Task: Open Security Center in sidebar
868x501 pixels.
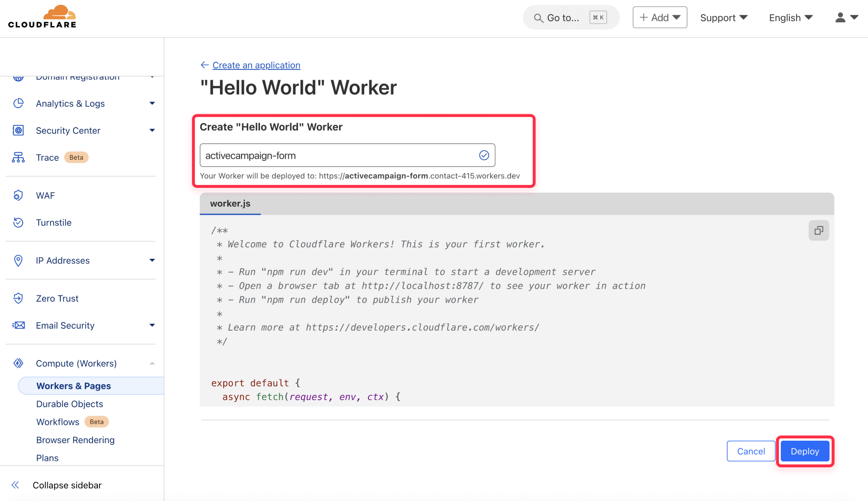Action: pyautogui.click(x=68, y=131)
